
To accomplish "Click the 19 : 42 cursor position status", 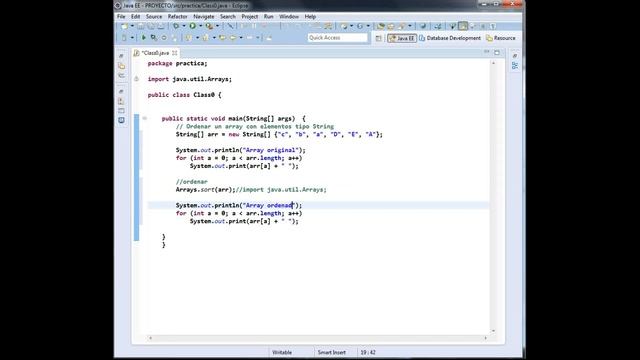I will coord(368,352).
